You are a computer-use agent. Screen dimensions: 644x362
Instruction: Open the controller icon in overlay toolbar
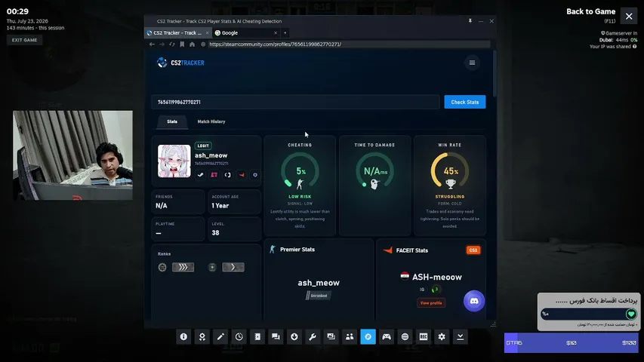click(387, 336)
